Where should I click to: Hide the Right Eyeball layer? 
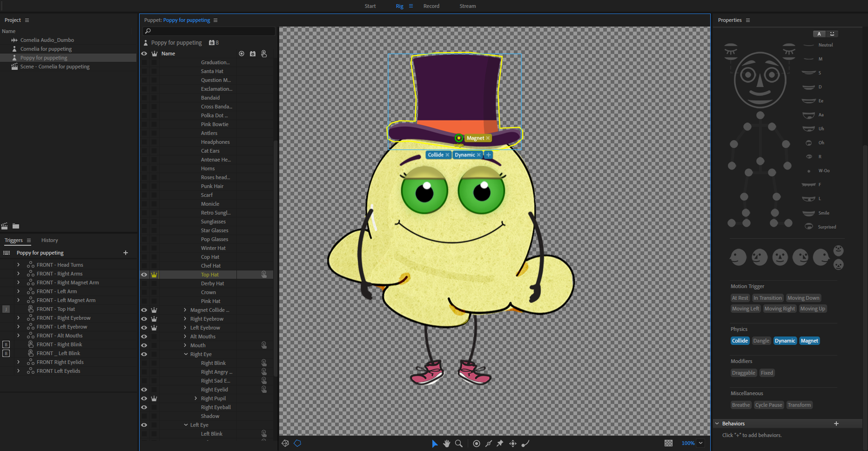click(144, 407)
